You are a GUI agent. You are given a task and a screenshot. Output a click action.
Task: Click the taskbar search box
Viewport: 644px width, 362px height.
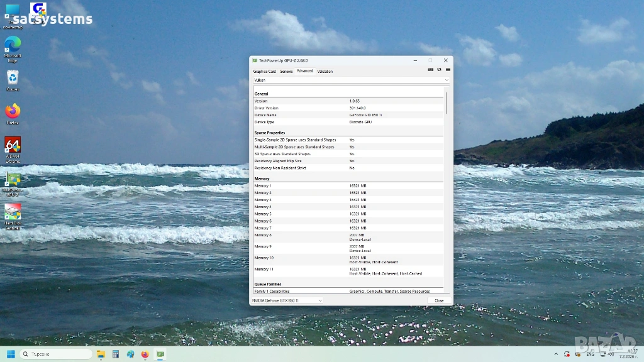(57, 354)
